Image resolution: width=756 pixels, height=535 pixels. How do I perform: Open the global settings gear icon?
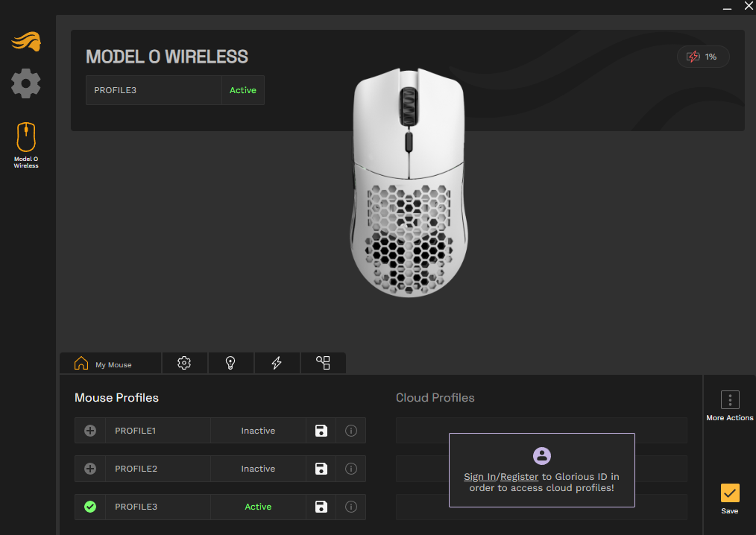(x=26, y=83)
